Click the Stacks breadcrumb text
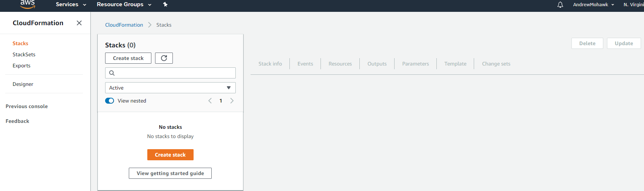 (x=164, y=25)
